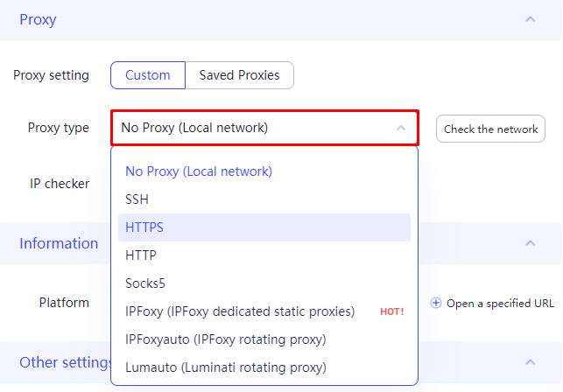Click Open a specified URL link

tap(500, 304)
